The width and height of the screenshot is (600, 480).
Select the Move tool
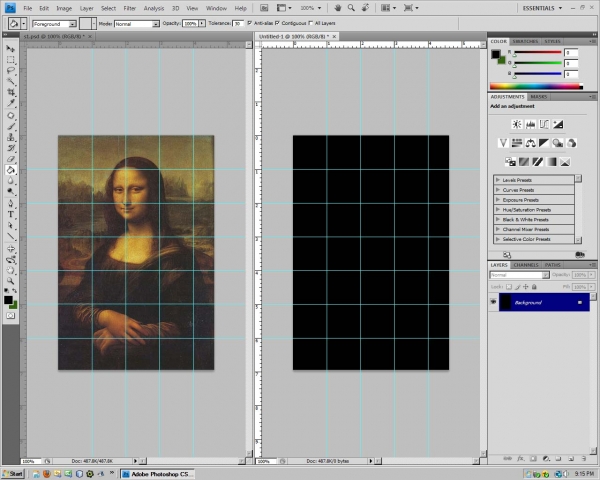point(10,49)
